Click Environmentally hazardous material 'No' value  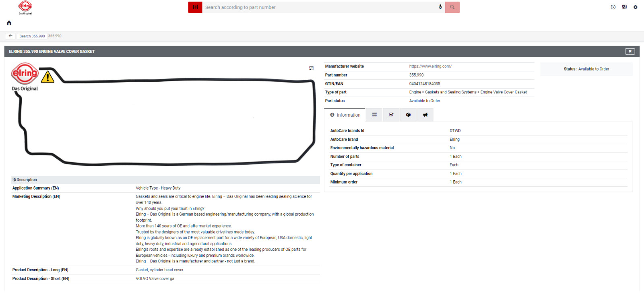[x=452, y=148]
